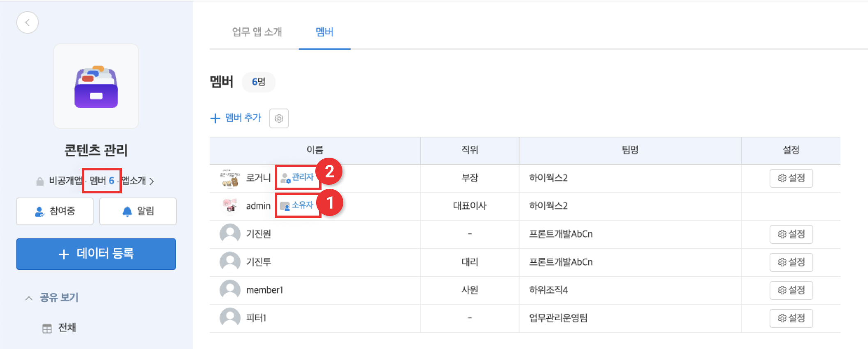Screen dimensions: 868x349
Task: Click the 소유자 role badge for admin
Action: pos(297,205)
